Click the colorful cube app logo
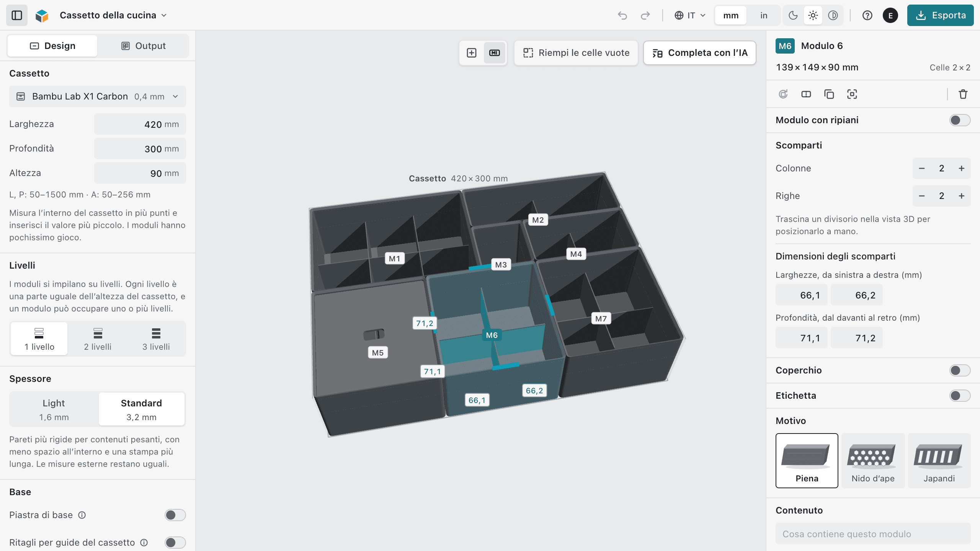 (x=42, y=15)
